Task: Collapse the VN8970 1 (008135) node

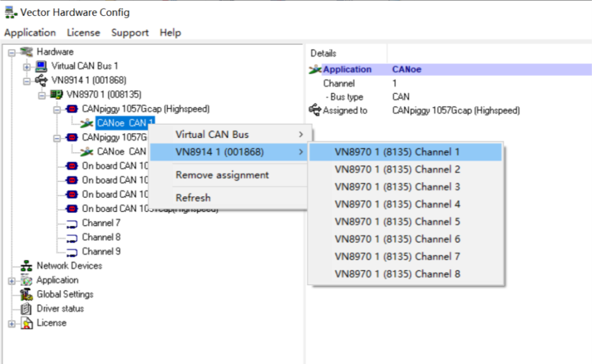Action: click(42, 95)
